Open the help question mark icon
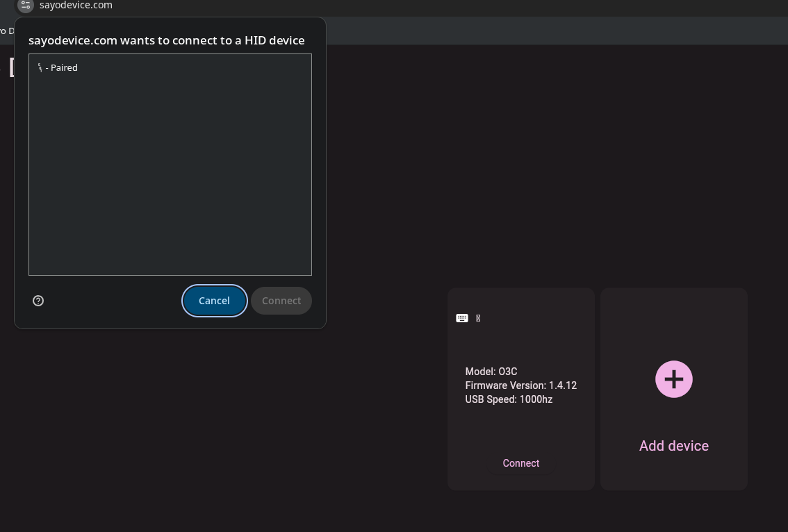This screenshot has width=788, height=532. [38, 301]
